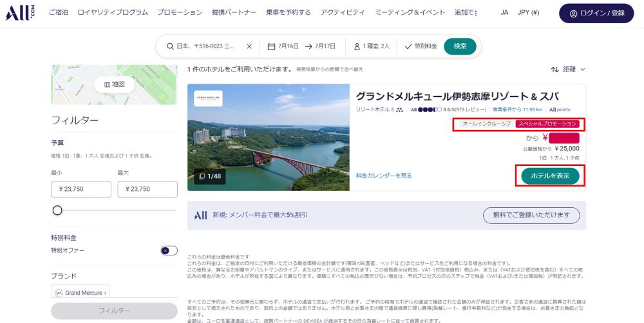
Task: Toggle the 特別オファー switch
Action: [169, 250]
